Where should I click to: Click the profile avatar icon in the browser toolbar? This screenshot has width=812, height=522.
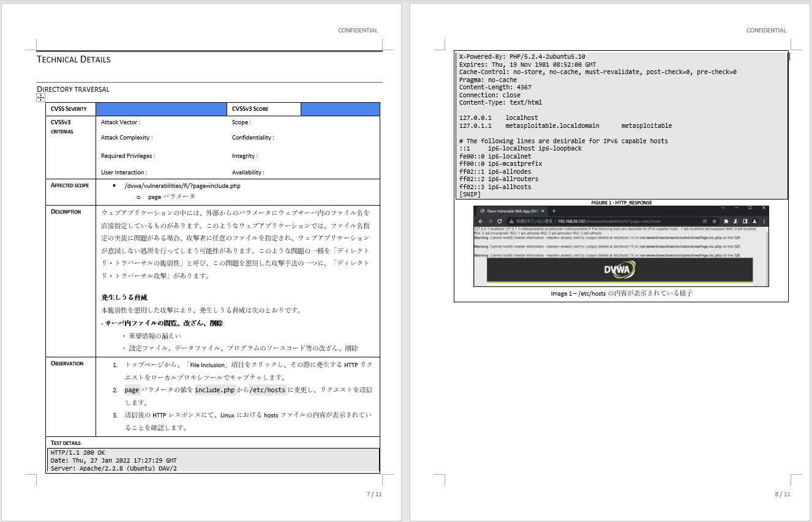coord(754,221)
